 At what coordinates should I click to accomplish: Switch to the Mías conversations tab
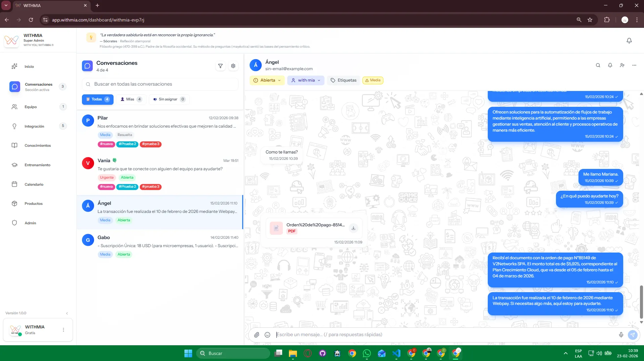pos(131,99)
